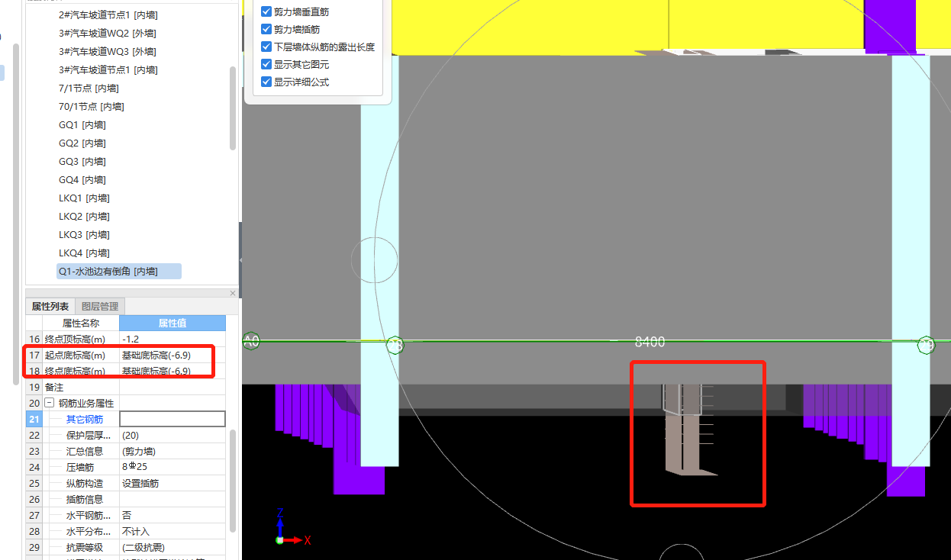Click the component list vertical scrollbar
This screenshot has width=951, height=560.
[233, 108]
